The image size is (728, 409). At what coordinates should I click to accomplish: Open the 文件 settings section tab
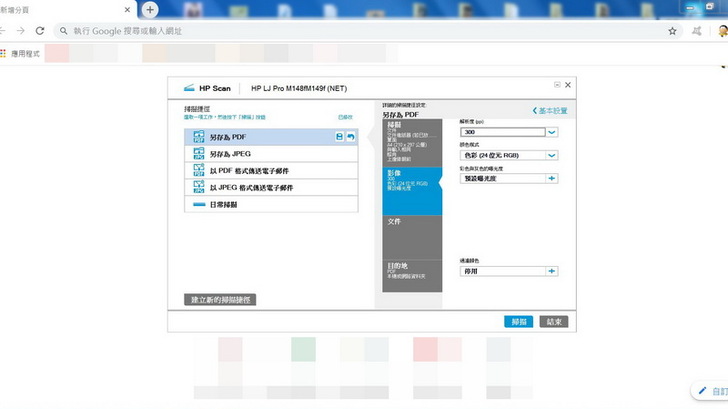pyautogui.click(x=412, y=237)
